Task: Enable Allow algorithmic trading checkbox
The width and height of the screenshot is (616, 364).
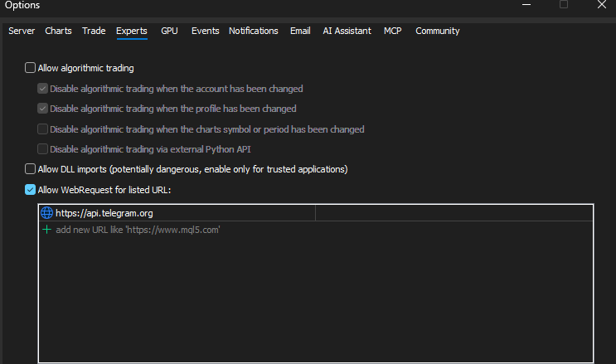Action: (30, 68)
